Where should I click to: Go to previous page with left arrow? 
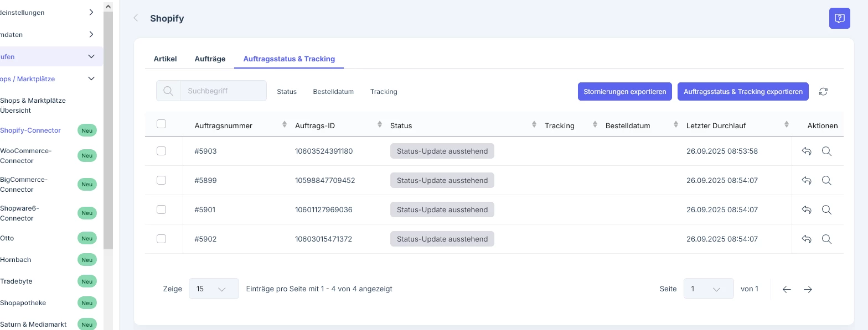pos(787,289)
